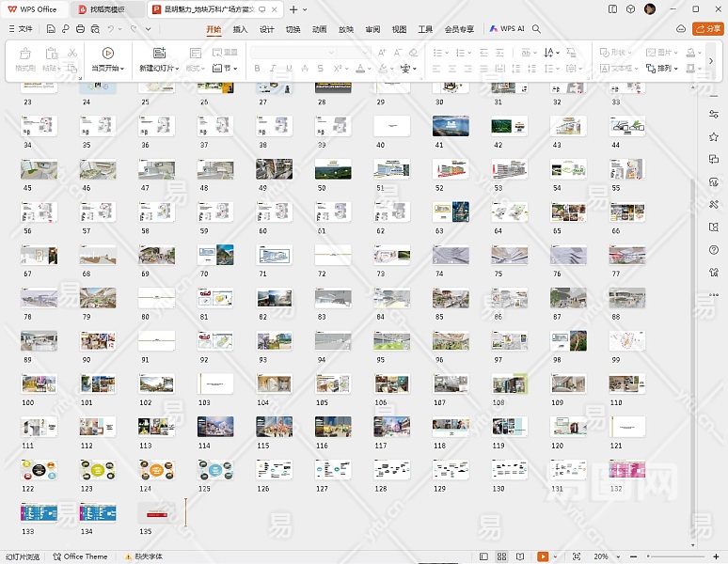Click the WPS AI button
The height and width of the screenshot is (564, 728).
(507, 29)
